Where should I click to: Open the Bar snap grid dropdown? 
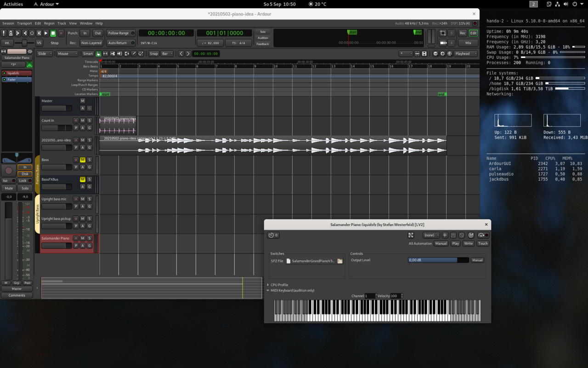point(167,54)
